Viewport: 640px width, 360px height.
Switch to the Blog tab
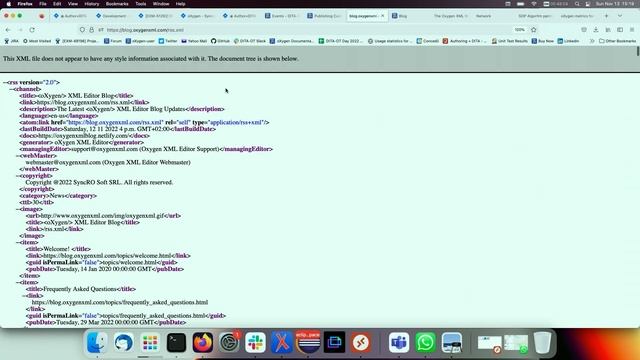click(x=409, y=16)
